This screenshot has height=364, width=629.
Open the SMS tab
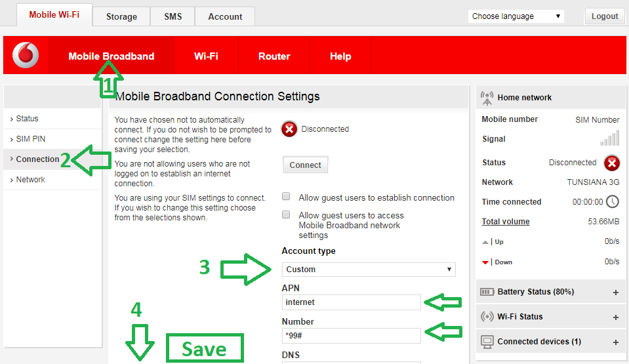tap(173, 16)
